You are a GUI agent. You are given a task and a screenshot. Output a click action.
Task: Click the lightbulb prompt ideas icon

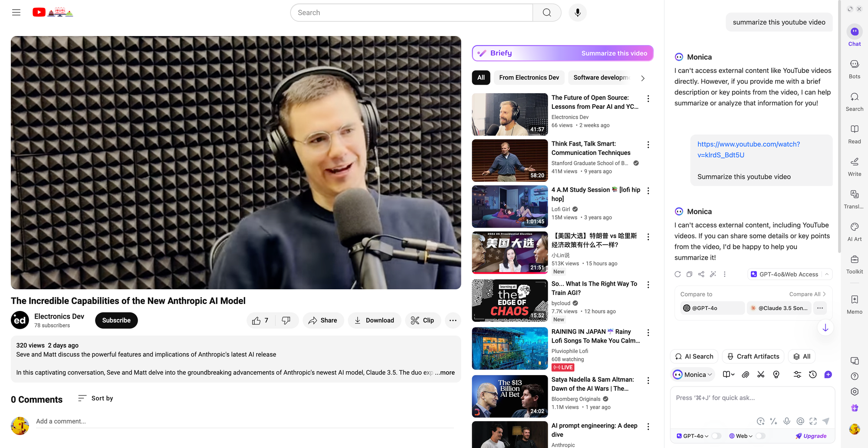tap(776, 375)
